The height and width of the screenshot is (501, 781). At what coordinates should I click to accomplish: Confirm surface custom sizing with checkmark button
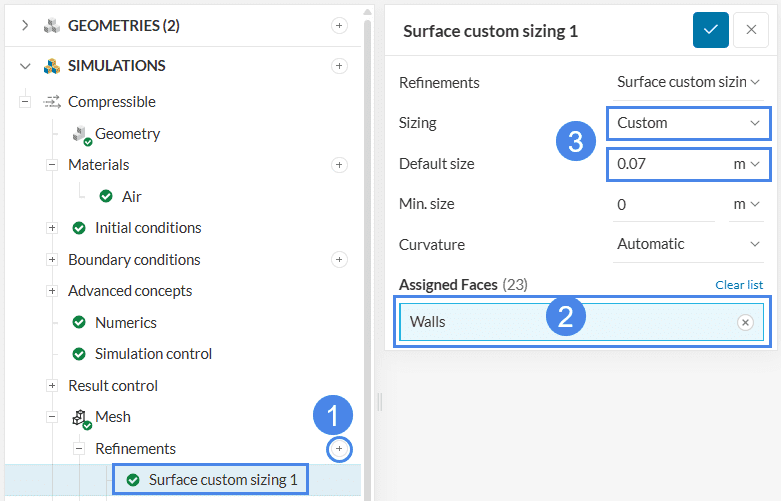coord(710,31)
